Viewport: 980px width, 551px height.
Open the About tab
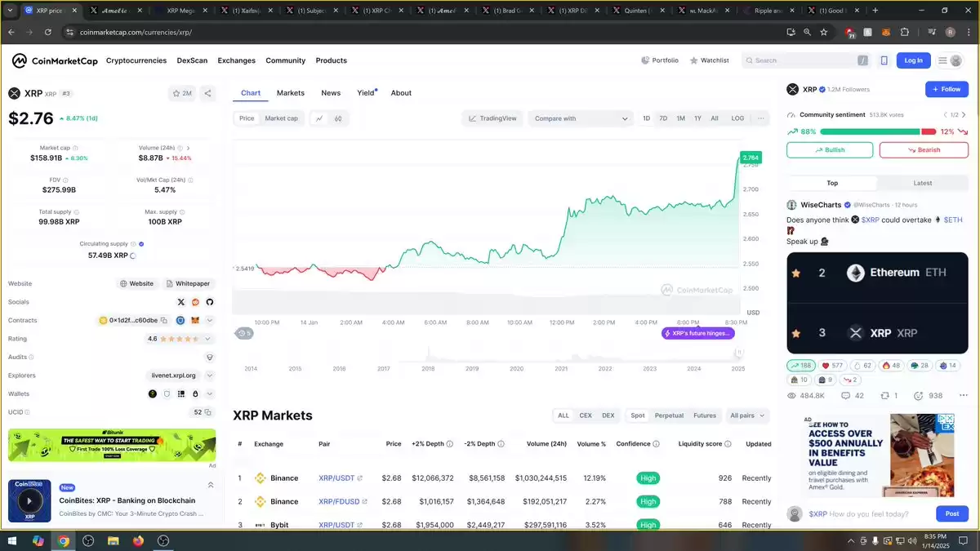tap(401, 93)
